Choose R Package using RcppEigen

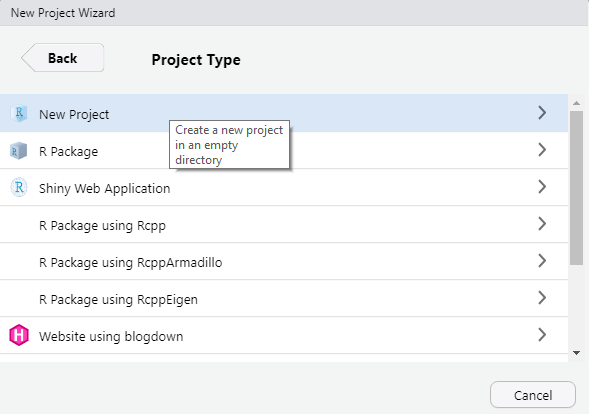coord(284,298)
